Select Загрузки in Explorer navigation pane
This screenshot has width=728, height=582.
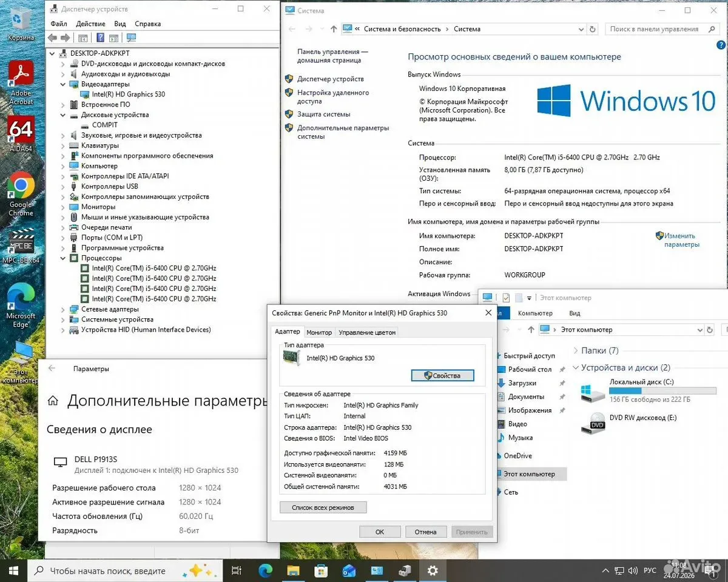[x=522, y=383]
